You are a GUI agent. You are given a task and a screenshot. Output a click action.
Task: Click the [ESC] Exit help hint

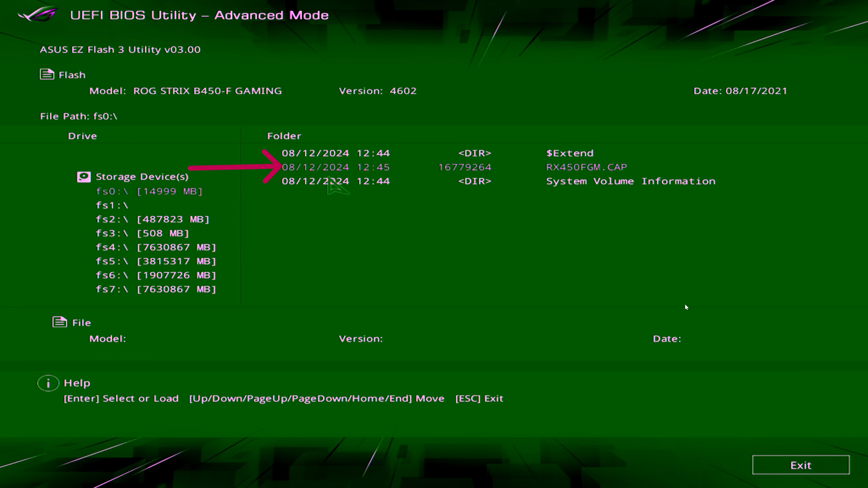[479, 398]
